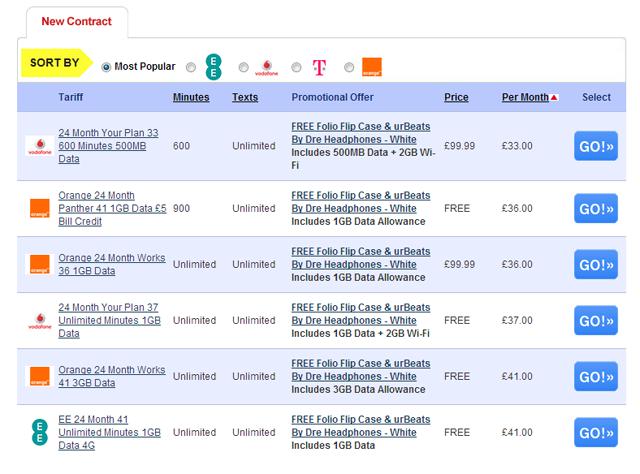640x474 pixels.
Task: Click the £37.00 per month value
Action: click(x=517, y=320)
